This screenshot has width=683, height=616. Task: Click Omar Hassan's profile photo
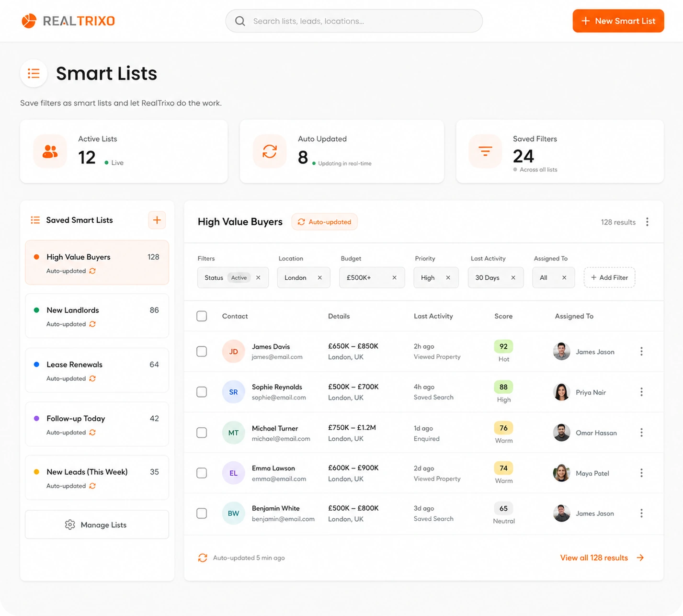561,433
